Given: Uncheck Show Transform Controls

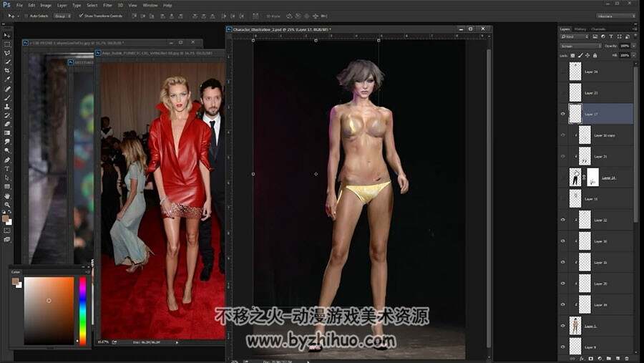Looking at the screenshot, I should coord(81,16).
